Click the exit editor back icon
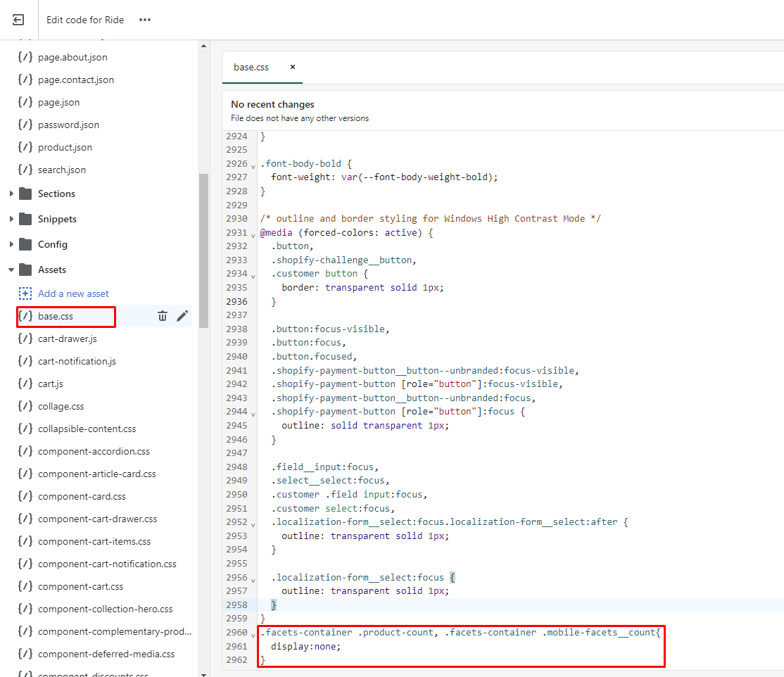Screen dimensions: 784x677 click(x=18, y=20)
